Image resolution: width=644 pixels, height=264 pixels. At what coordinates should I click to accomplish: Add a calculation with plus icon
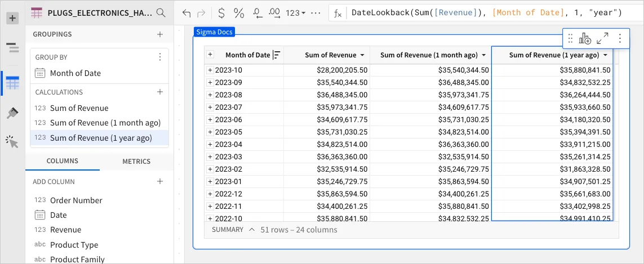click(x=160, y=92)
